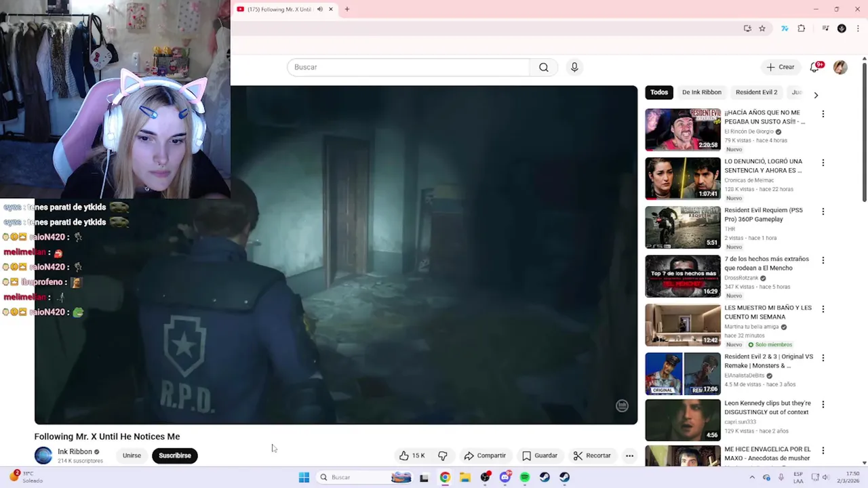The height and width of the screenshot is (488, 868).
Task: Click the weather widget showing Soleado
Action: pos(26,477)
